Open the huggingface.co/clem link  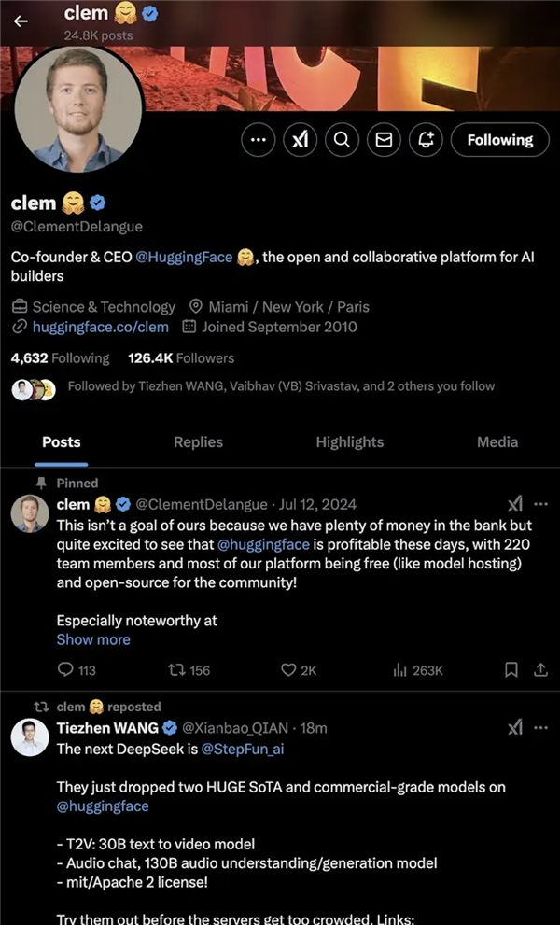(100, 327)
